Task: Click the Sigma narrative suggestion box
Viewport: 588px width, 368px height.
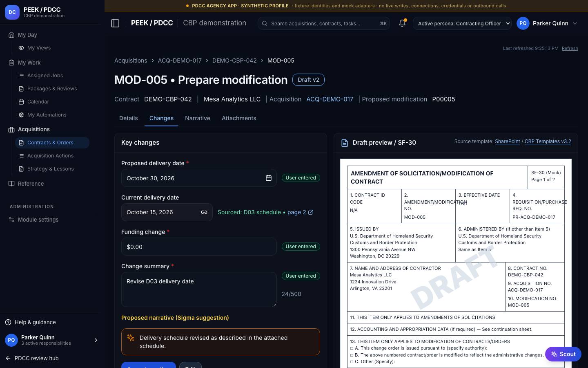Action: [220, 342]
